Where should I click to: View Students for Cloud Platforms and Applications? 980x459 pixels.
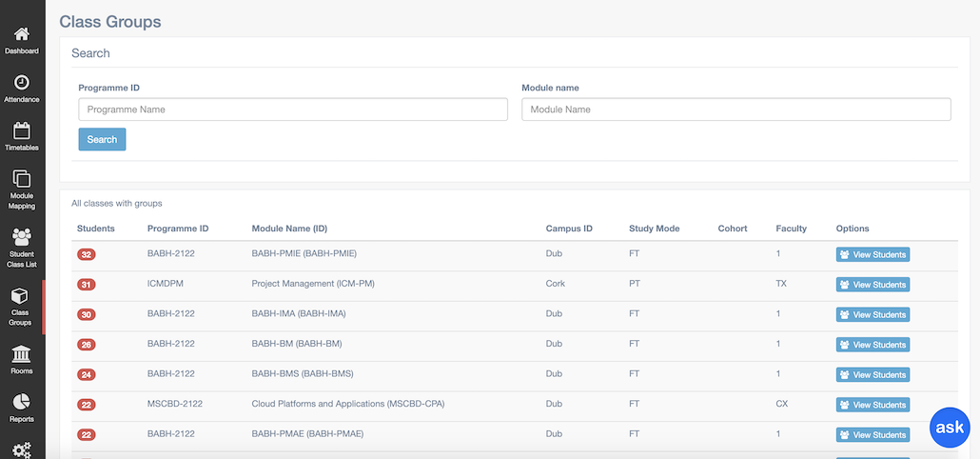(872, 405)
